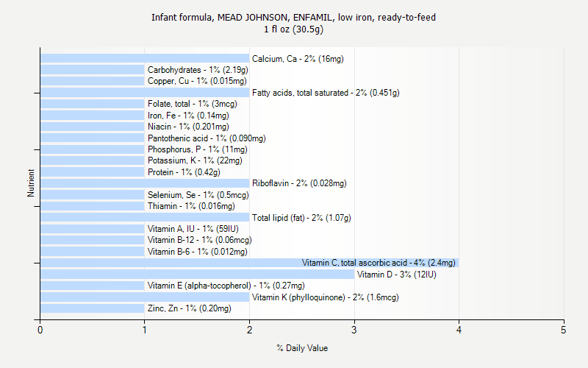Select the 'Riboflavin - 2% (0.028mg)' label

click(x=299, y=183)
